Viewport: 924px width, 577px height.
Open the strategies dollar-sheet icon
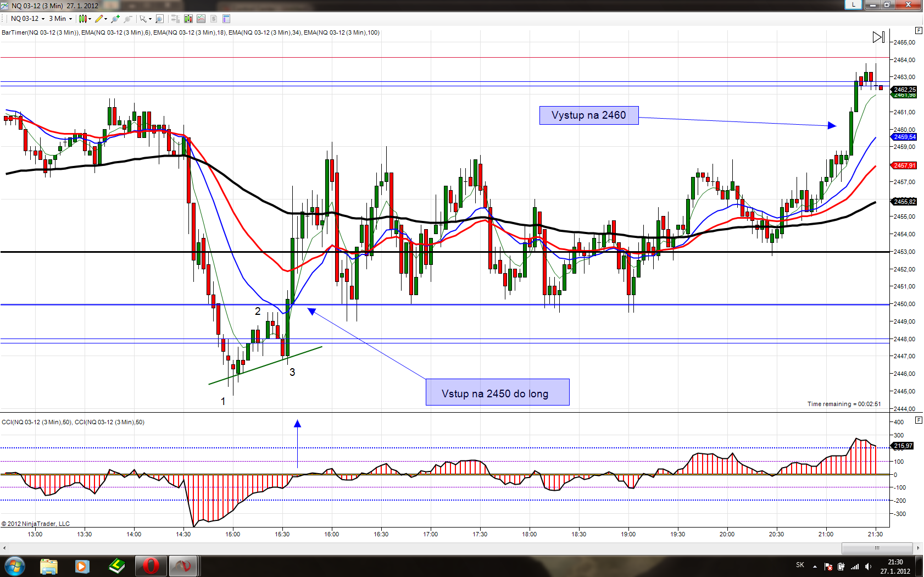pyautogui.click(x=214, y=19)
